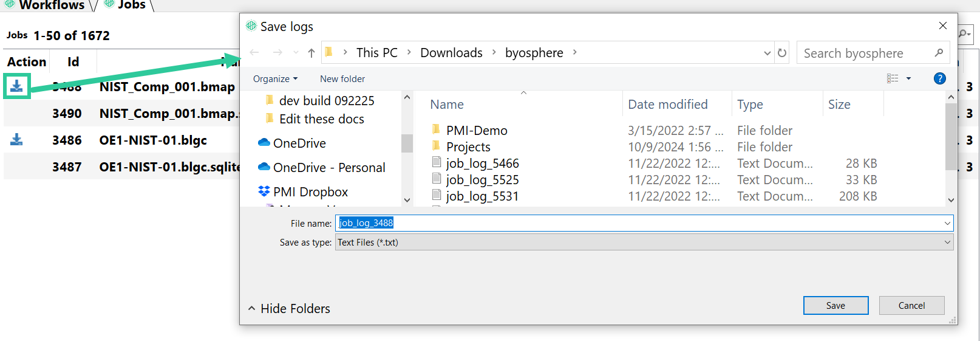Select OneDrive - Personal location

coord(321,167)
